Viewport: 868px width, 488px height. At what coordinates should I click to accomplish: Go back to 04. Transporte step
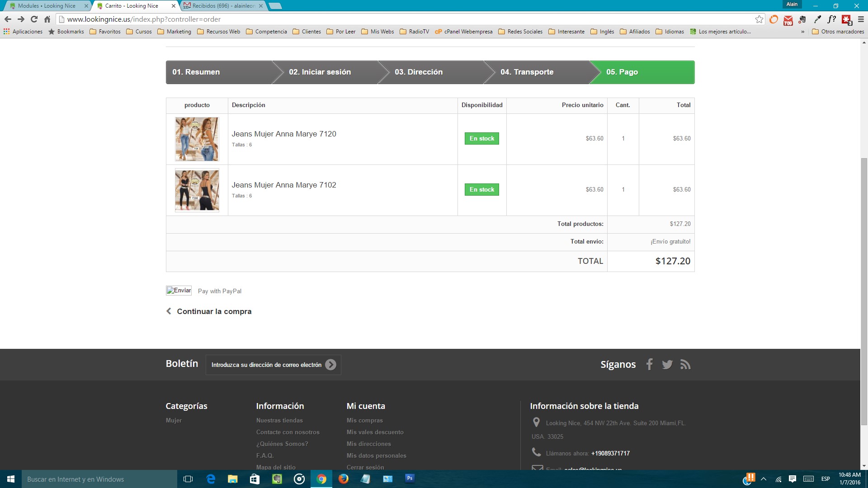(x=527, y=72)
